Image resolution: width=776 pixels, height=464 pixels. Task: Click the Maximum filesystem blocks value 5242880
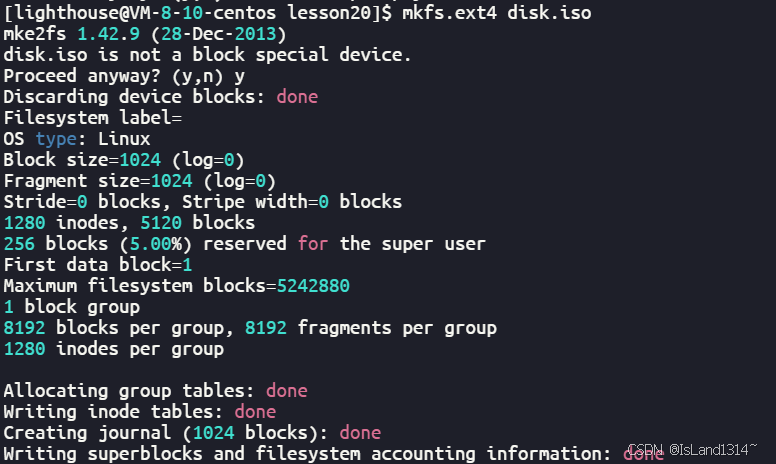(x=313, y=286)
